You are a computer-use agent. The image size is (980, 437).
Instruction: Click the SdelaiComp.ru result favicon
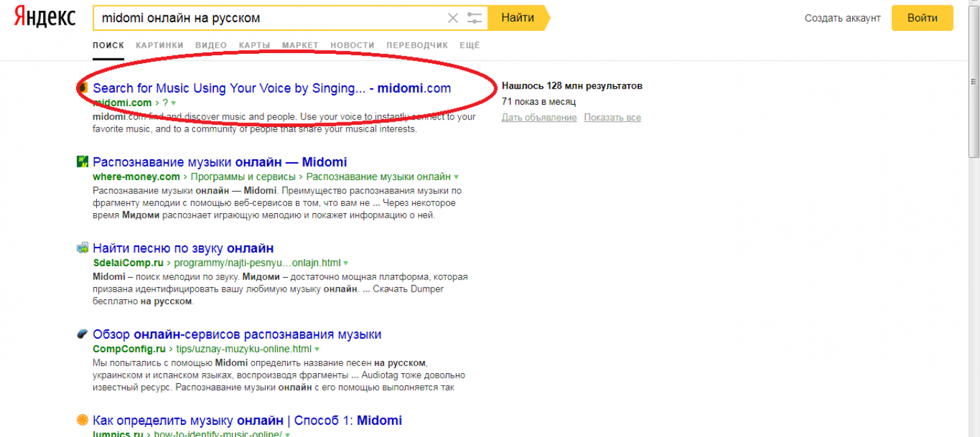83,247
